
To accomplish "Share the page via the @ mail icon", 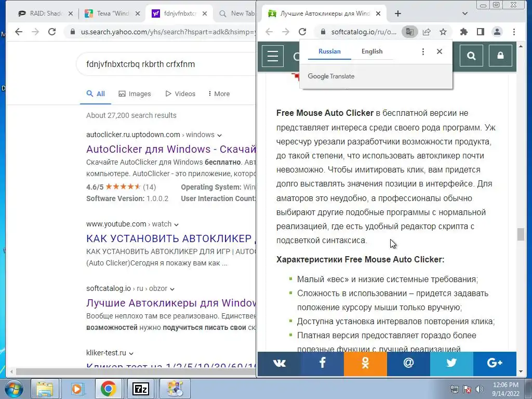I will 408,363.
